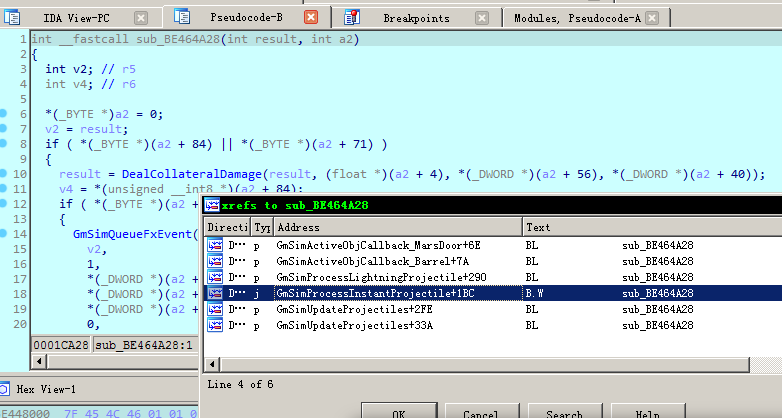This screenshot has width=782, height=418.
Task: Close the Modules, Pseudocode-A tab
Action: pos(652,18)
